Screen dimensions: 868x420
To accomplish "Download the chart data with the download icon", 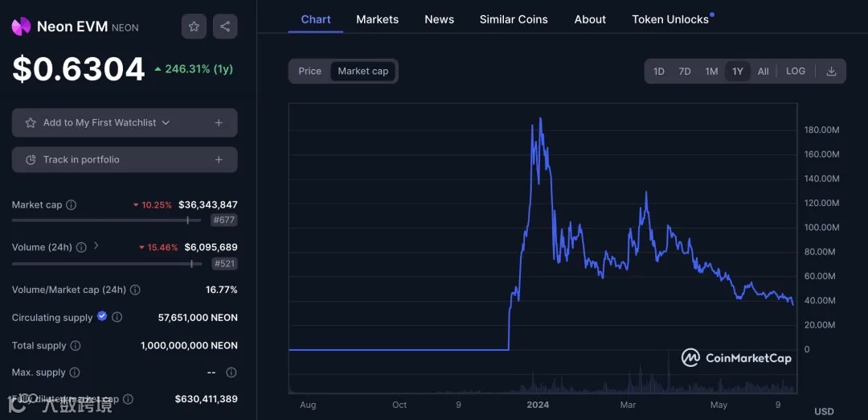I will 831,71.
